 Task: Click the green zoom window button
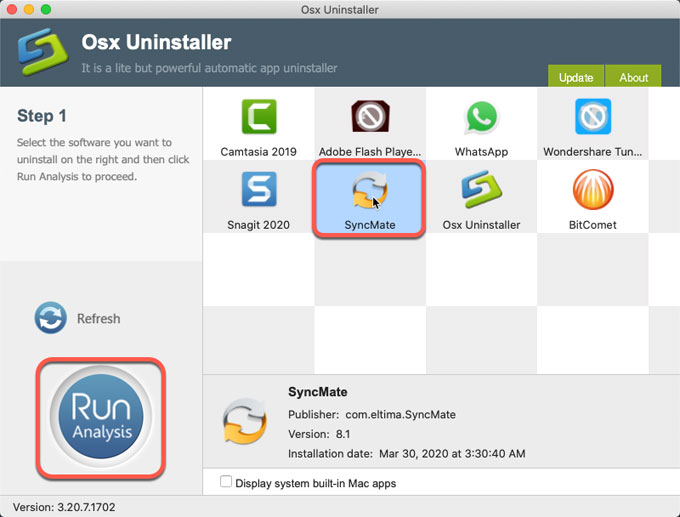[46, 9]
